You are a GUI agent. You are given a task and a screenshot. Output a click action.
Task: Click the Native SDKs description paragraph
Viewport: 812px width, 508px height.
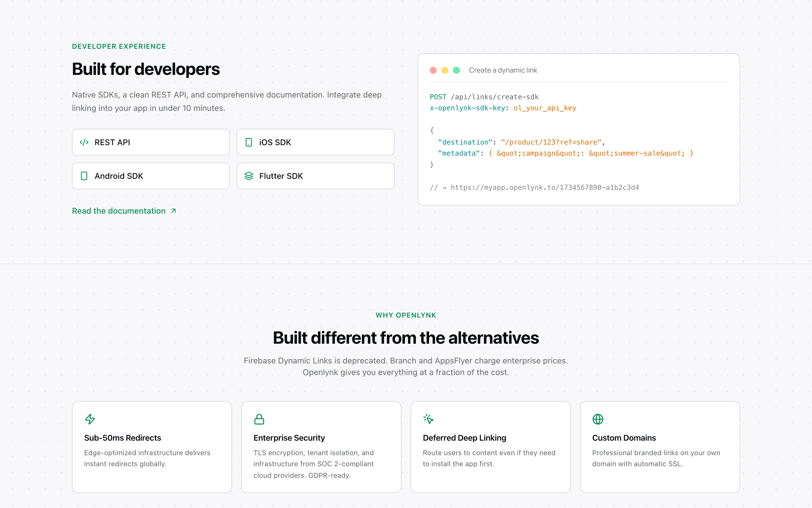pos(227,102)
